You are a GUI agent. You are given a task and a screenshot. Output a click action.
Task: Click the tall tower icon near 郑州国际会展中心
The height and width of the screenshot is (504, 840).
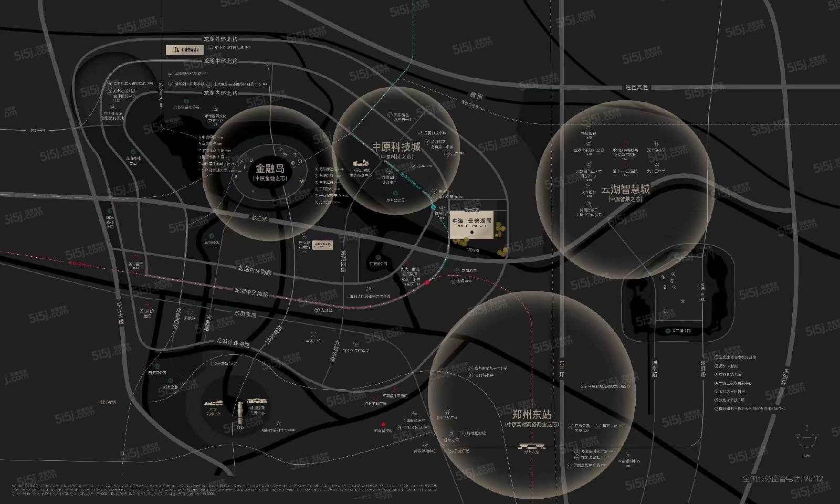pos(240,415)
